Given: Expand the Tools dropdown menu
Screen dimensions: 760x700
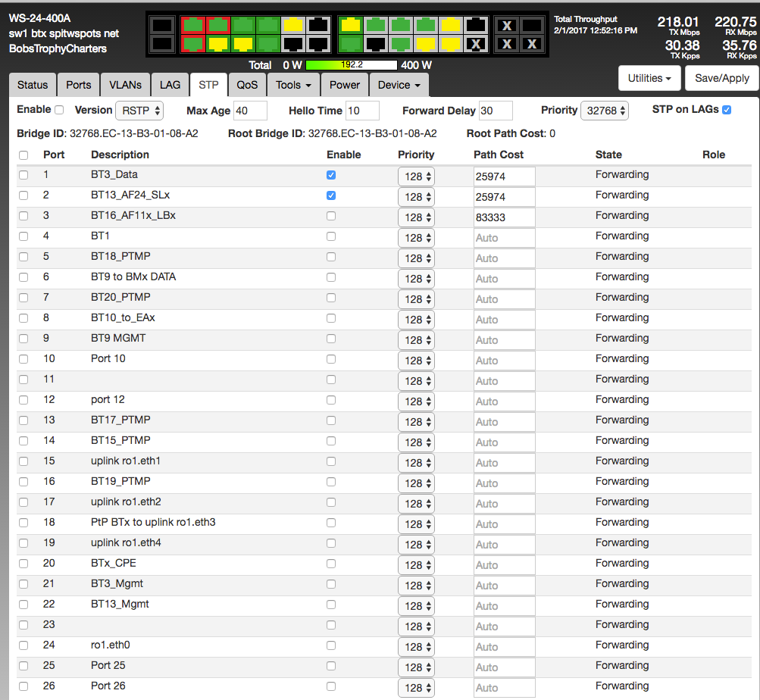Looking at the screenshot, I should [293, 85].
